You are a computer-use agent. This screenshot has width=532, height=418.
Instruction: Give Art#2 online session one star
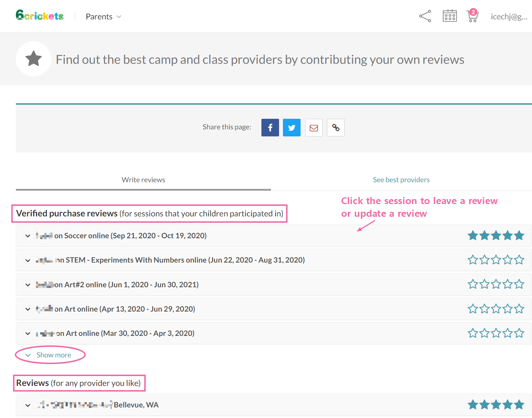[473, 284]
